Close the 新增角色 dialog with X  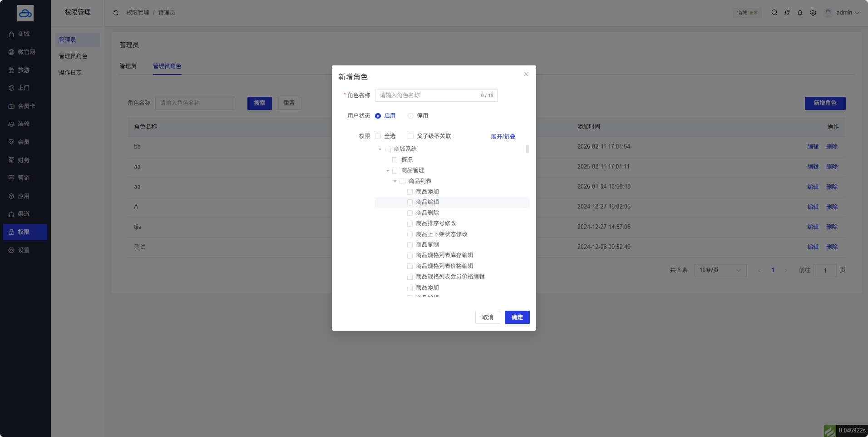click(526, 74)
